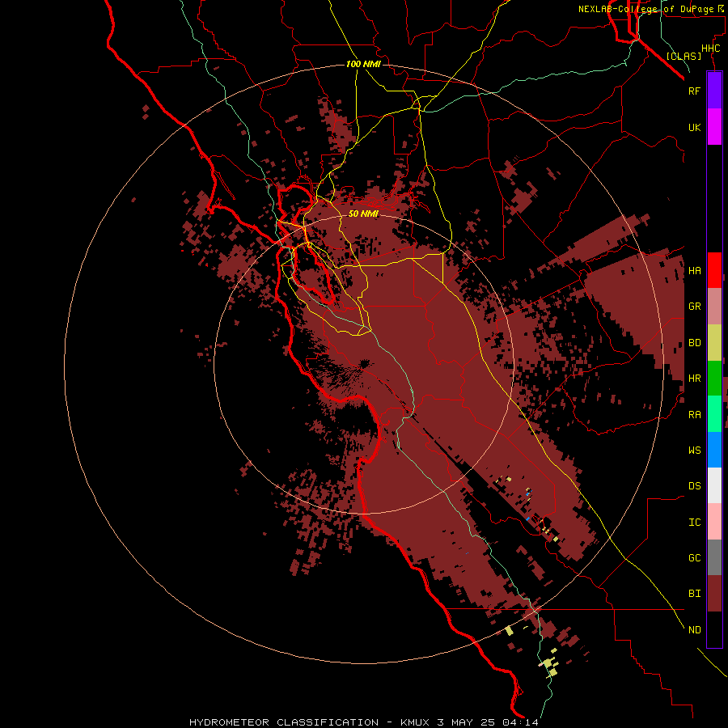This screenshot has height=728, width=728.
Task: Click the NEXLAB-College of DuPage text
Action: [x=645, y=9]
